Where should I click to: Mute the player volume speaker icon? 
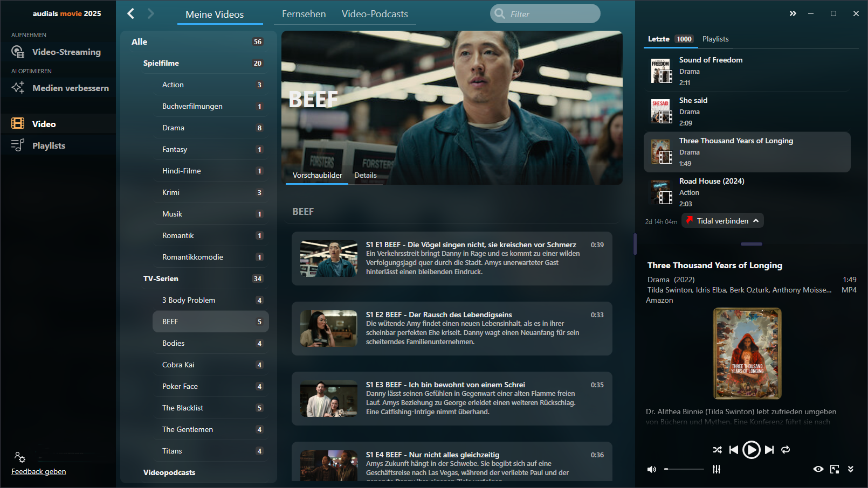click(x=652, y=469)
